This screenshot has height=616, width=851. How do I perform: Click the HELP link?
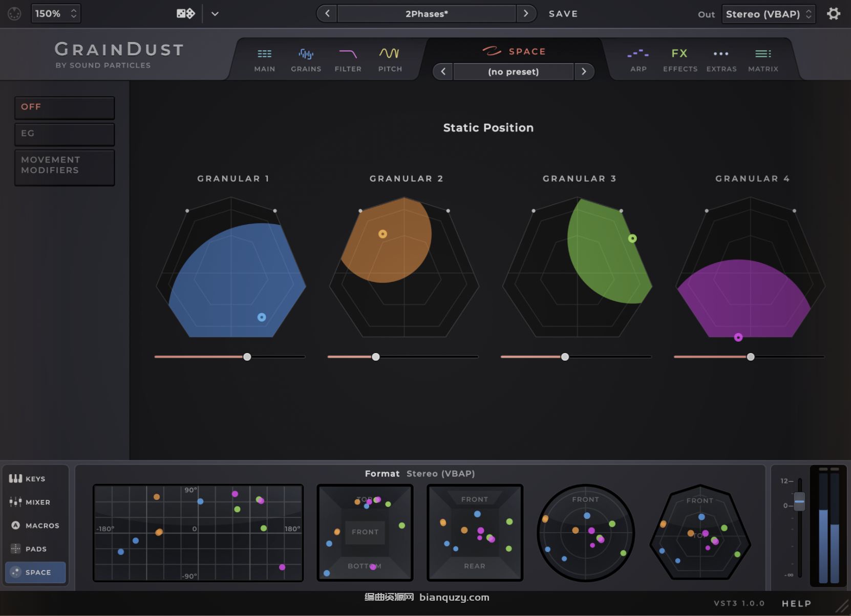[796, 604]
